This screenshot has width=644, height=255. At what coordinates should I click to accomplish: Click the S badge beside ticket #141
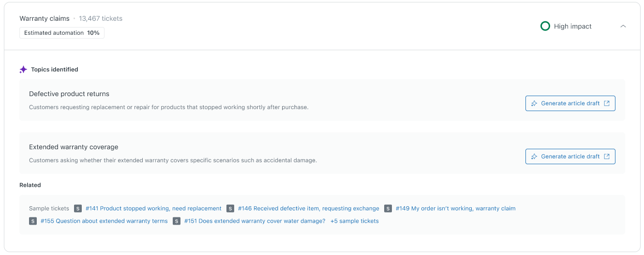(78, 209)
